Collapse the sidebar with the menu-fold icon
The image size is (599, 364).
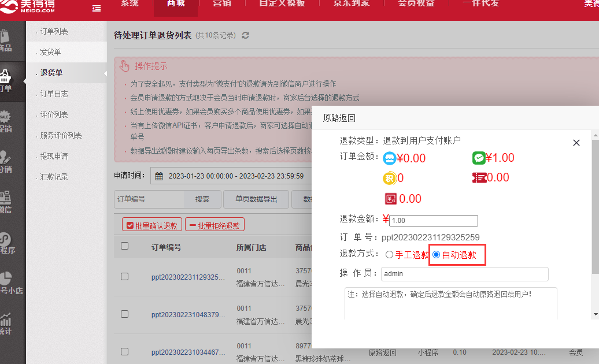coord(97,8)
